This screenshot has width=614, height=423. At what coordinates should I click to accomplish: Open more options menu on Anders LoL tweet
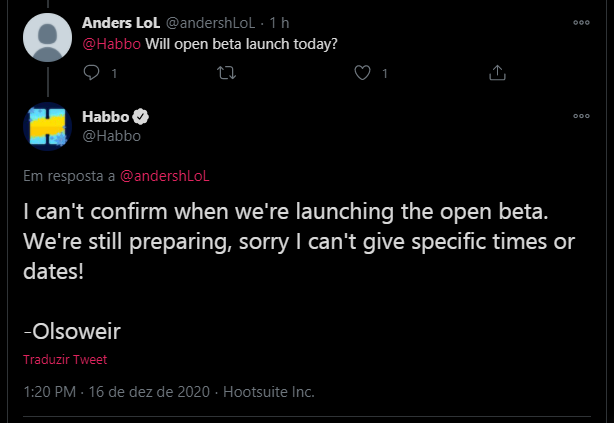581,23
